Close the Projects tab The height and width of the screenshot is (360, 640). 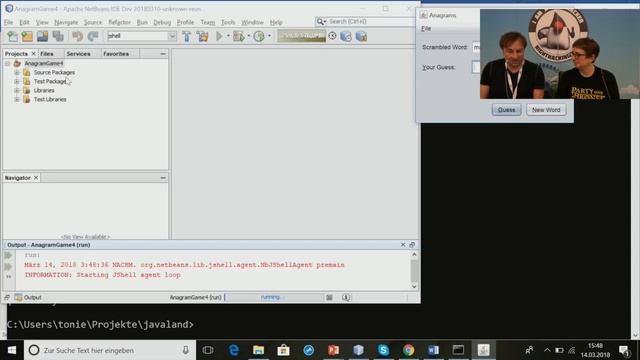[x=33, y=54]
